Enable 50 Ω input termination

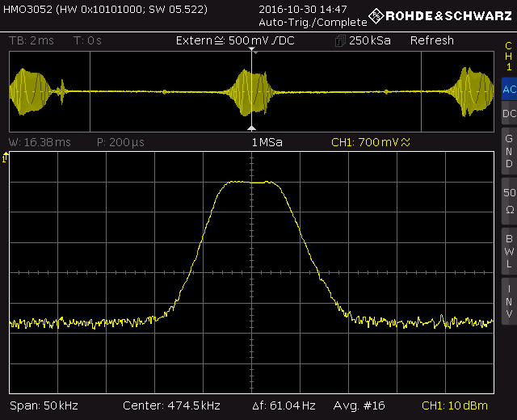[x=508, y=200]
